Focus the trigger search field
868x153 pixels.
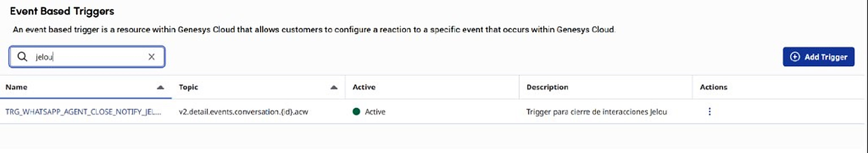pos(87,57)
